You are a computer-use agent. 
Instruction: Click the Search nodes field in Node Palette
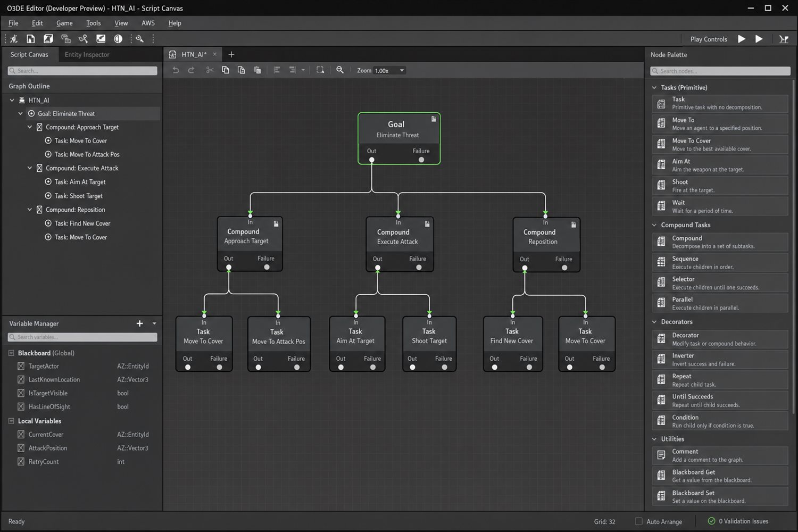pos(720,71)
